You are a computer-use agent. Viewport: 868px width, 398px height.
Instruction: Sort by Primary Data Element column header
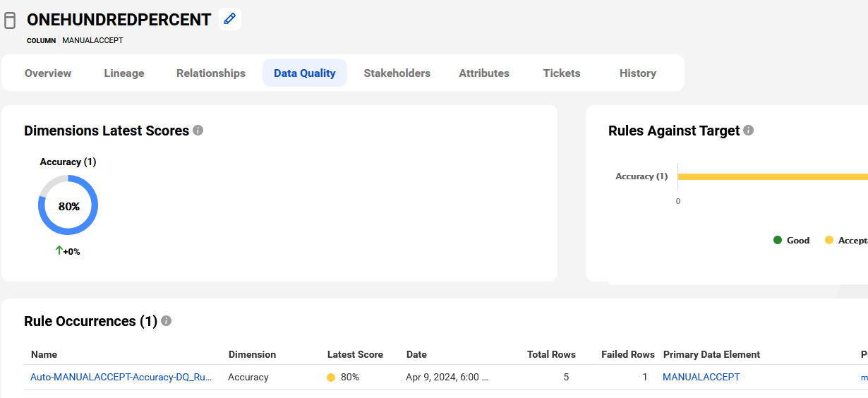712,354
